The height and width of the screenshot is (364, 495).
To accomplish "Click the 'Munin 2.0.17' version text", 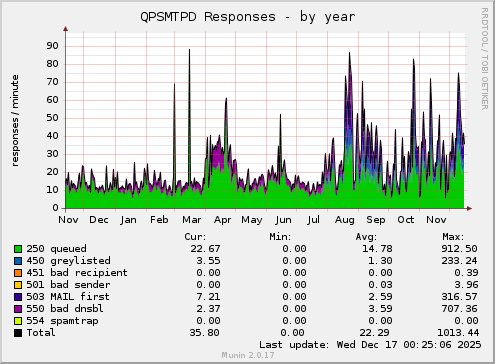I will pyautogui.click(x=248, y=355).
